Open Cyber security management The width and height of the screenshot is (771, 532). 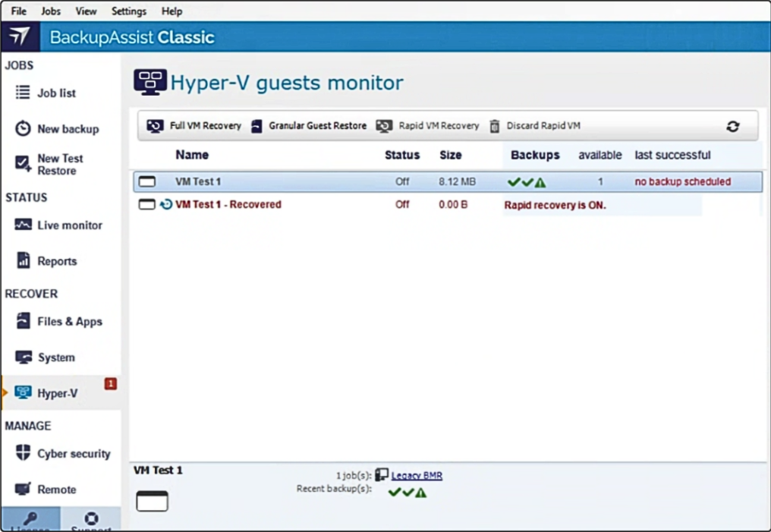tap(73, 454)
